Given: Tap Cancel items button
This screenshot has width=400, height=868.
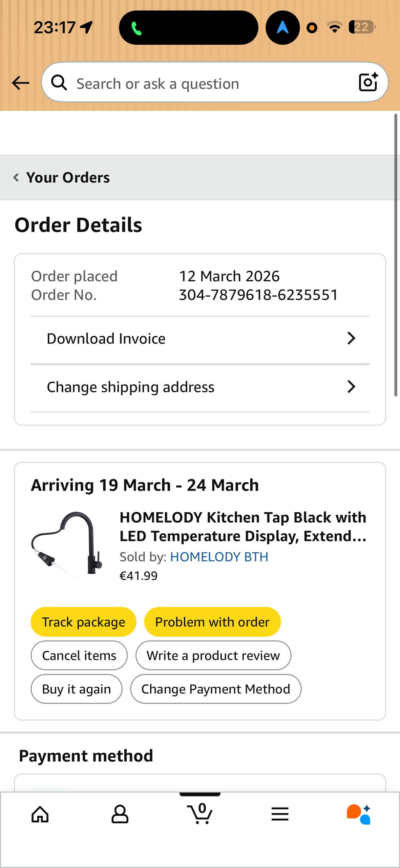Looking at the screenshot, I should coord(79,655).
